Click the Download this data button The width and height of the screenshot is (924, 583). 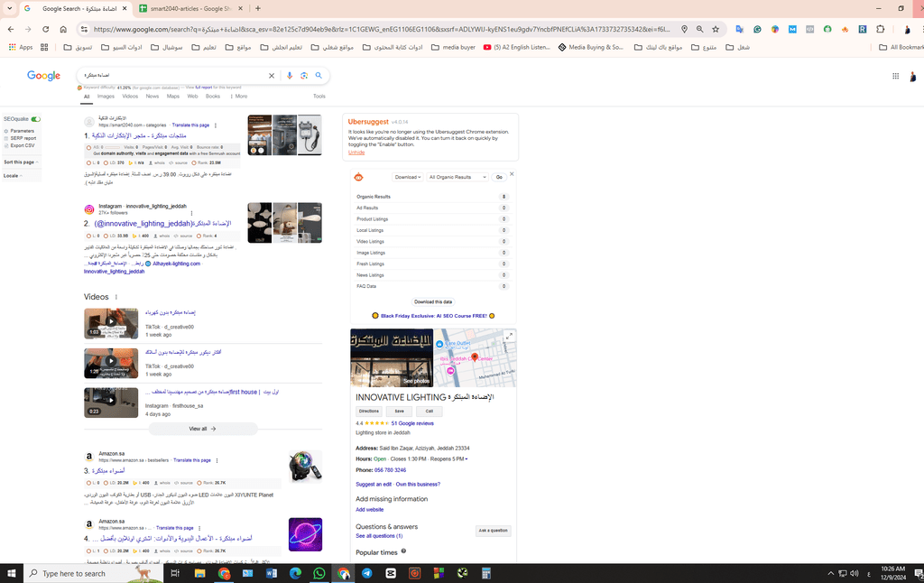click(x=433, y=301)
